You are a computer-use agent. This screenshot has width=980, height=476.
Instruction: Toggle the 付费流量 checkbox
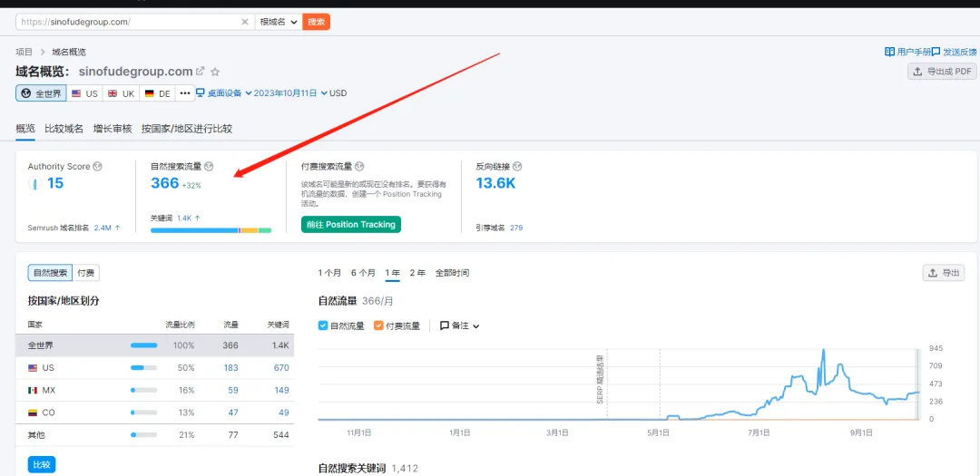point(378,325)
